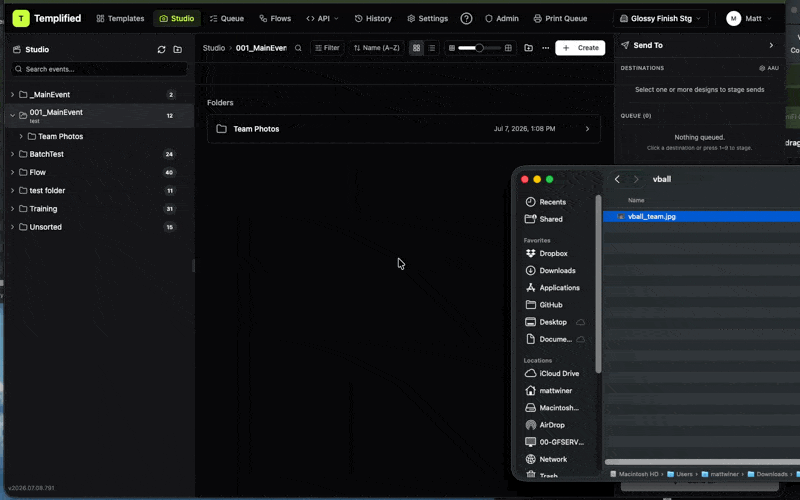Image resolution: width=800 pixels, height=500 pixels.
Task: Switch to list view
Action: click(x=432, y=48)
